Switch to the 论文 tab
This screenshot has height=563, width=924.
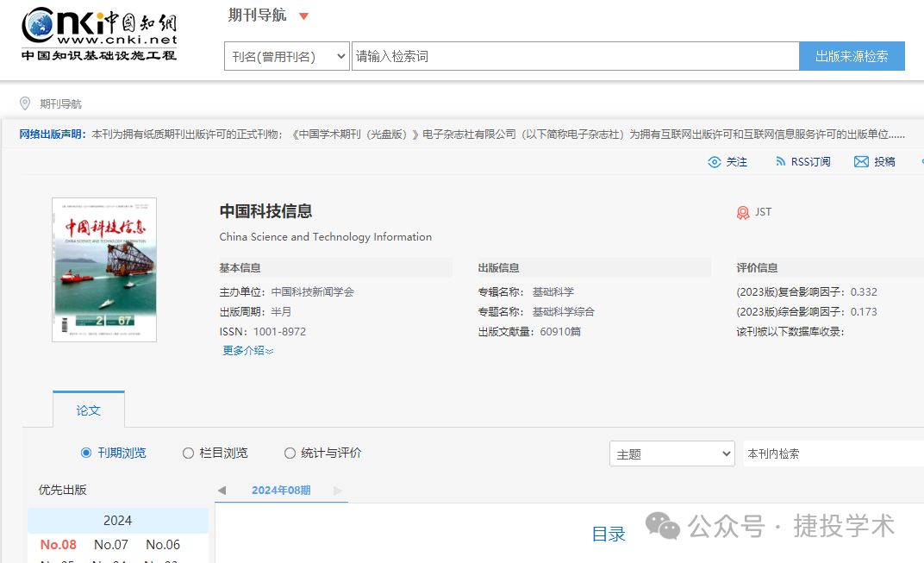pyautogui.click(x=89, y=410)
